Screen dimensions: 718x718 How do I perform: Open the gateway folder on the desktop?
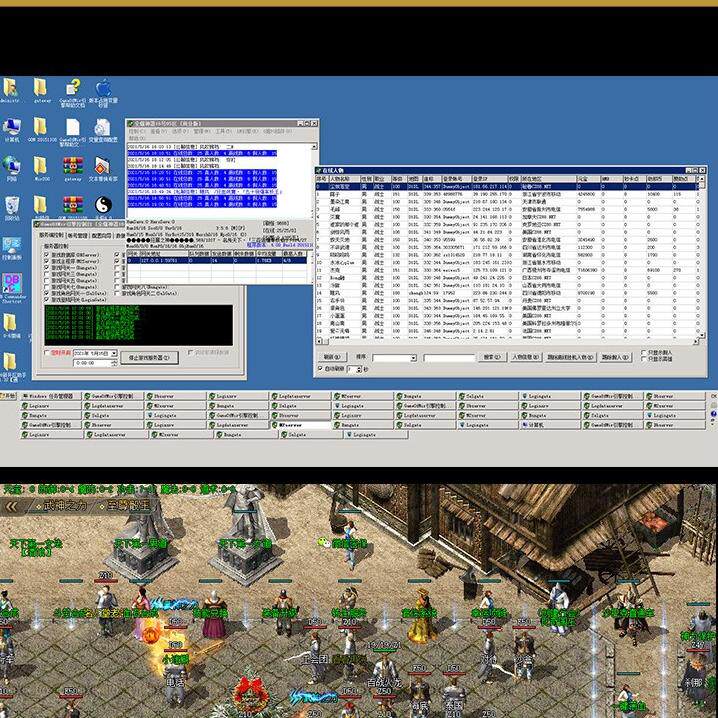click(x=41, y=90)
